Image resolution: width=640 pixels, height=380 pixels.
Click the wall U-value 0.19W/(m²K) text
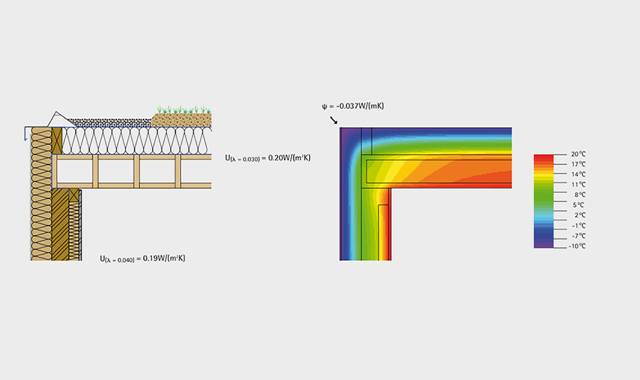(142, 259)
